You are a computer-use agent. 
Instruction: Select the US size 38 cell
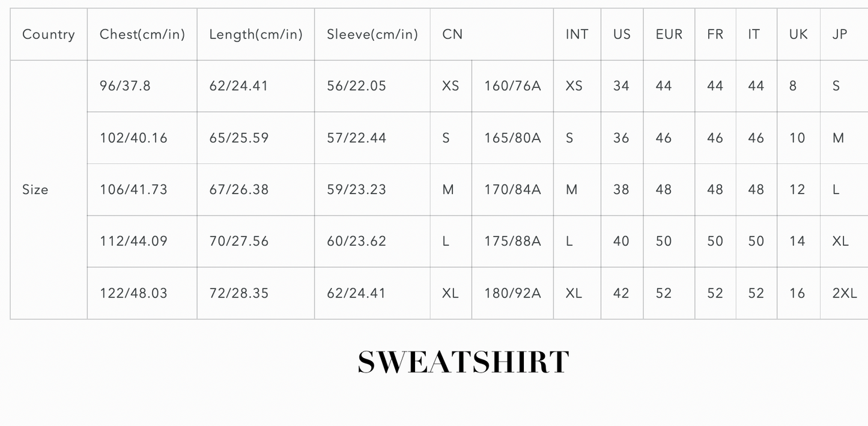point(621,189)
